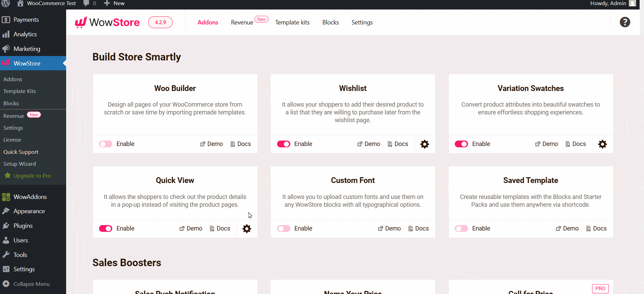Click Marketing megaphone icon
Screen dimensions: 644x294
click(x=6, y=49)
